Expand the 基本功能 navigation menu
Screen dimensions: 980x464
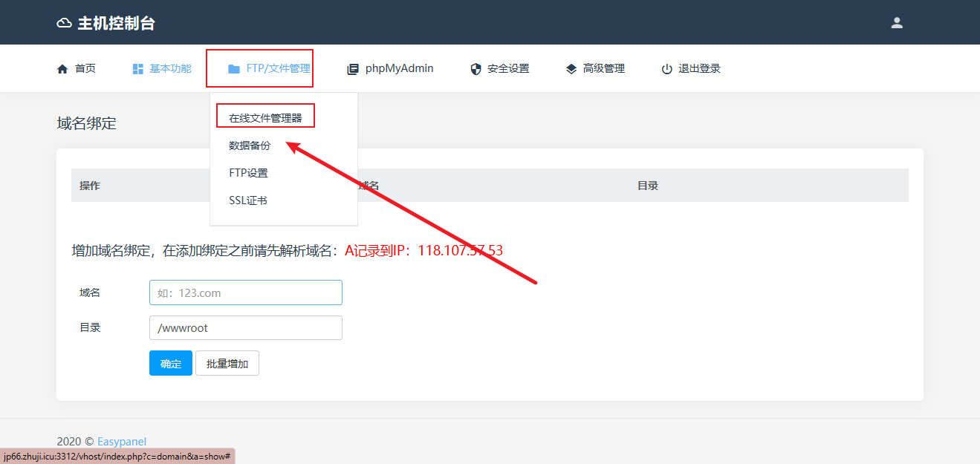[170, 68]
